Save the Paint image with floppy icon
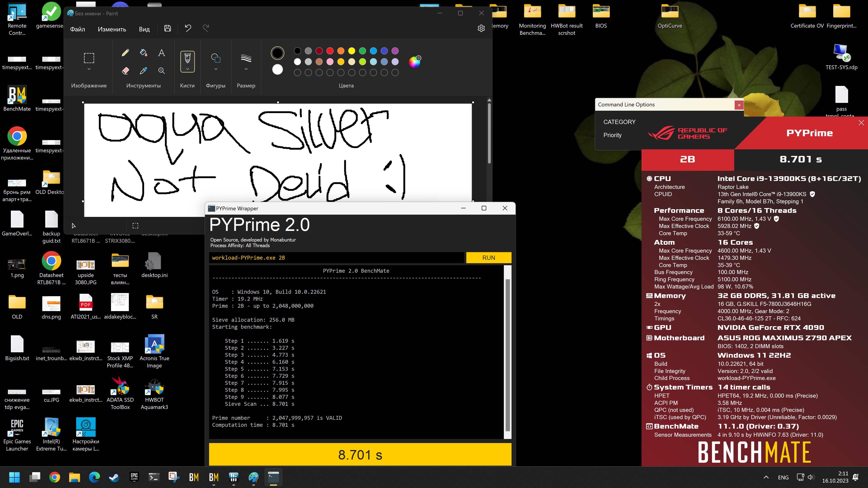The image size is (868, 488). click(x=167, y=28)
